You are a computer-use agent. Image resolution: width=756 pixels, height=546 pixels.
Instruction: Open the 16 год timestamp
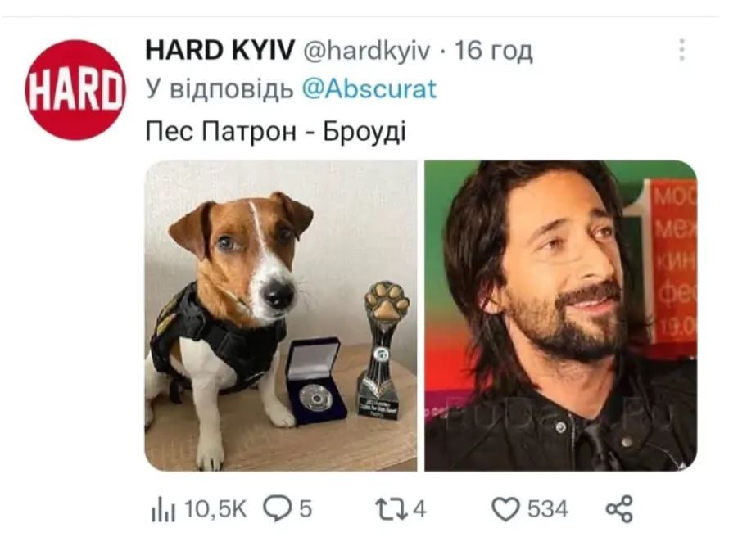(x=494, y=50)
